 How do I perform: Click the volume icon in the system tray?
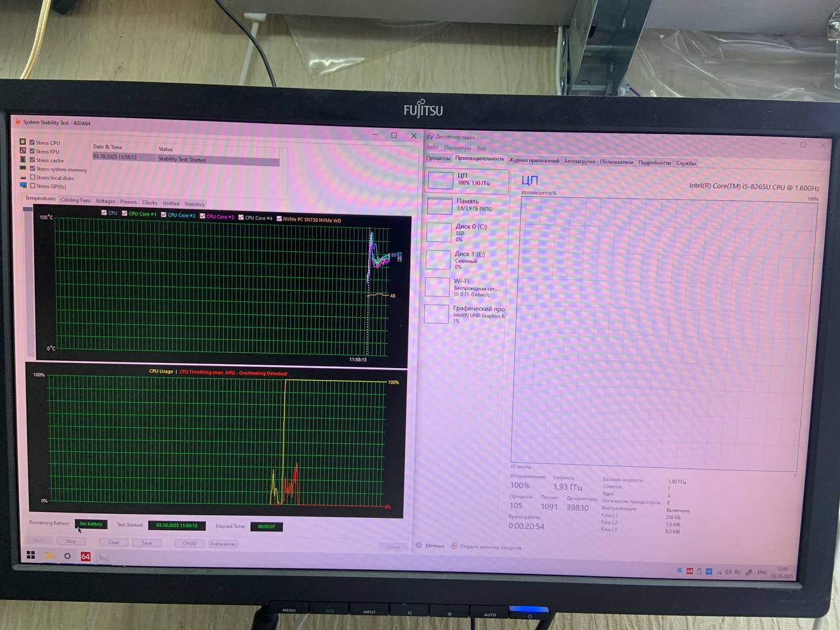728,572
